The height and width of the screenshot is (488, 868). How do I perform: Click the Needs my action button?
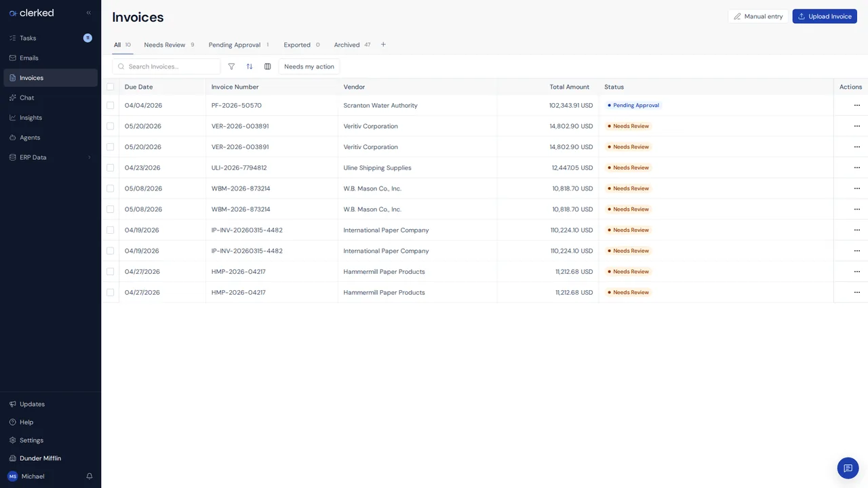pos(309,66)
